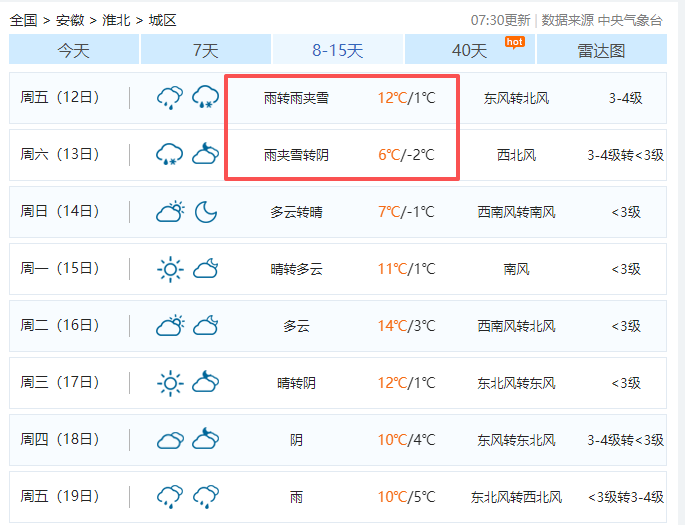The image size is (685, 525).
Task: Click the 3-4级 wind level for 12日
Action: point(626,98)
